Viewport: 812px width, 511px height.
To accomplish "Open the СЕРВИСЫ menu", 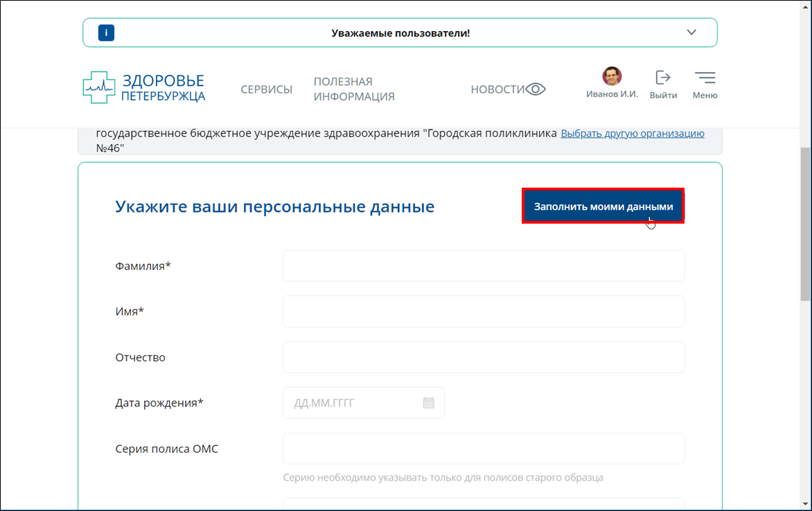I will pos(266,89).
